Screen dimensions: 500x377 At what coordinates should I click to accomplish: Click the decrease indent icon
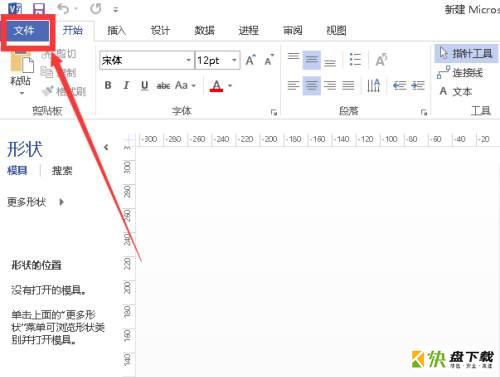[x=400, y=86]
